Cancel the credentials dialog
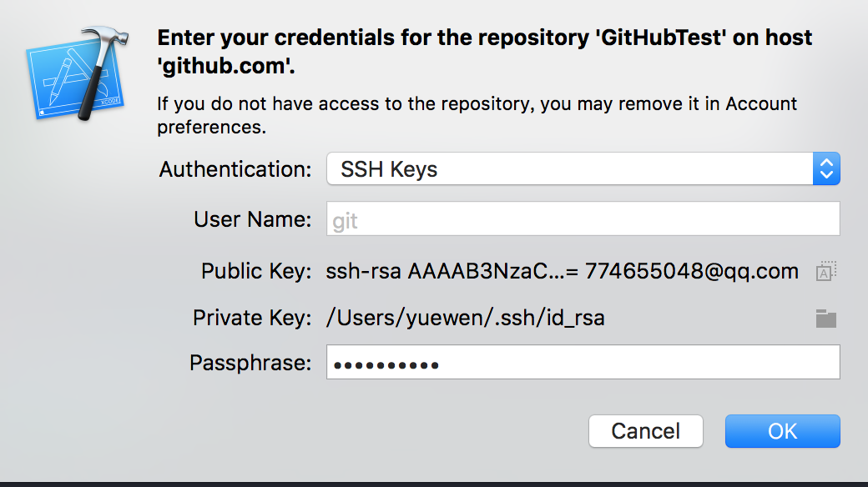 tap(645, 431)
